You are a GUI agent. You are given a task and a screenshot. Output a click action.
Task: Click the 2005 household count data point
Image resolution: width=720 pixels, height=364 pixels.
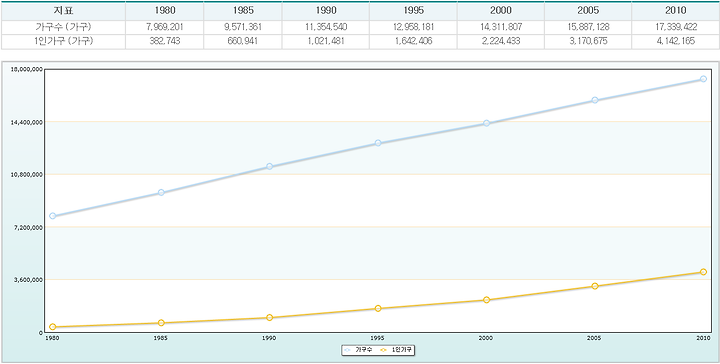point(595,100)
